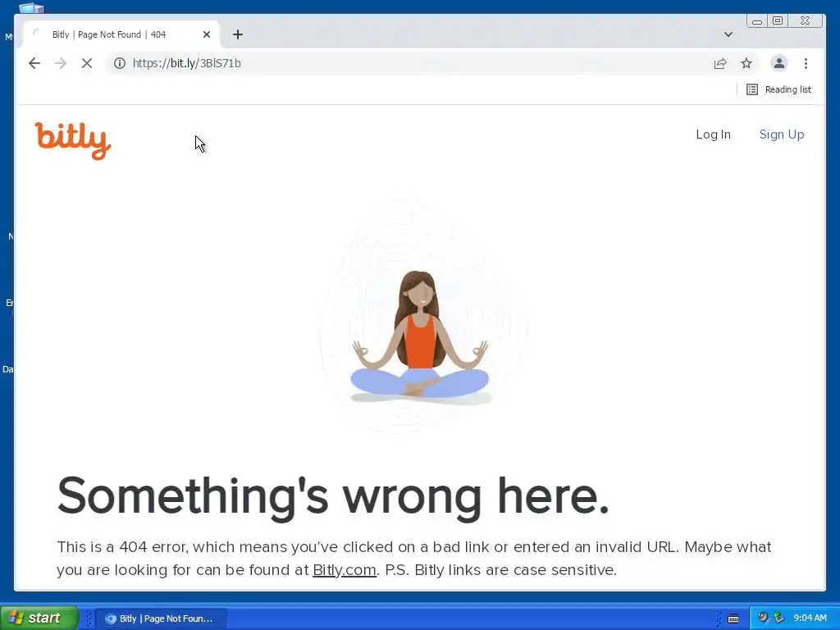Stop loading the page with the X button
The width and height of the screenshot is (840, 630).
click(x=87, y=63)
